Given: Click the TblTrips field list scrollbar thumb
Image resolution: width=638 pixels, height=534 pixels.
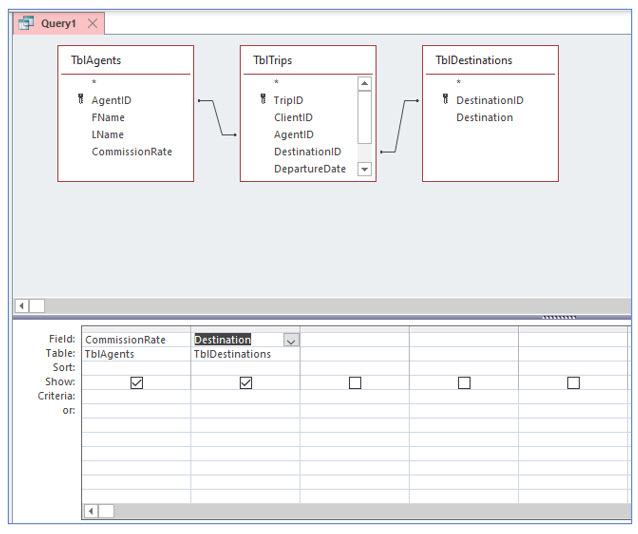Looking at the screenshot, I should point(365,117).
